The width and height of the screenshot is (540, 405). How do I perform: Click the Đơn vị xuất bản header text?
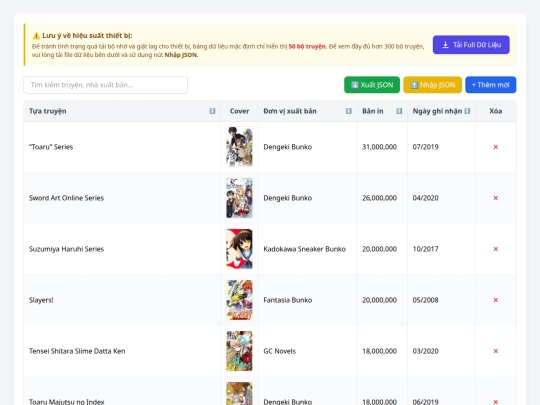pos(290,111)
